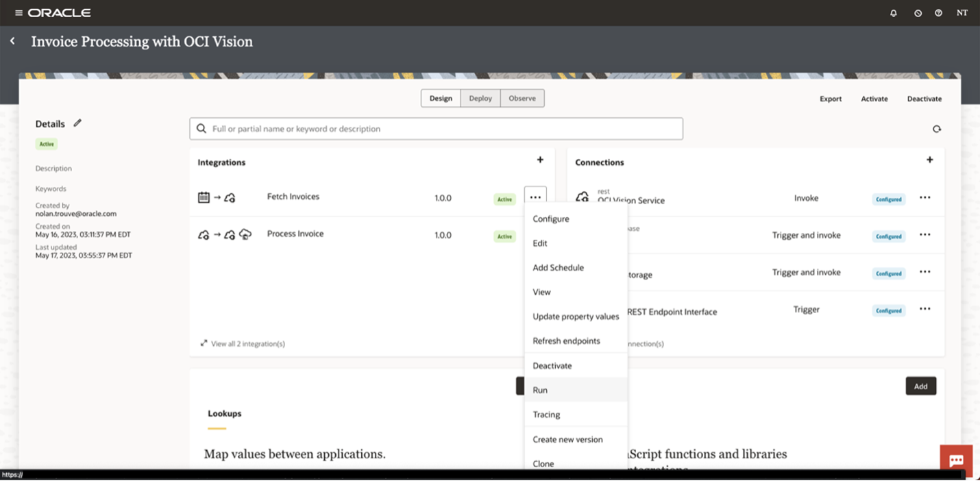Click the back arrow next to the title
980x483 pixels.
[x=12, y=40]
